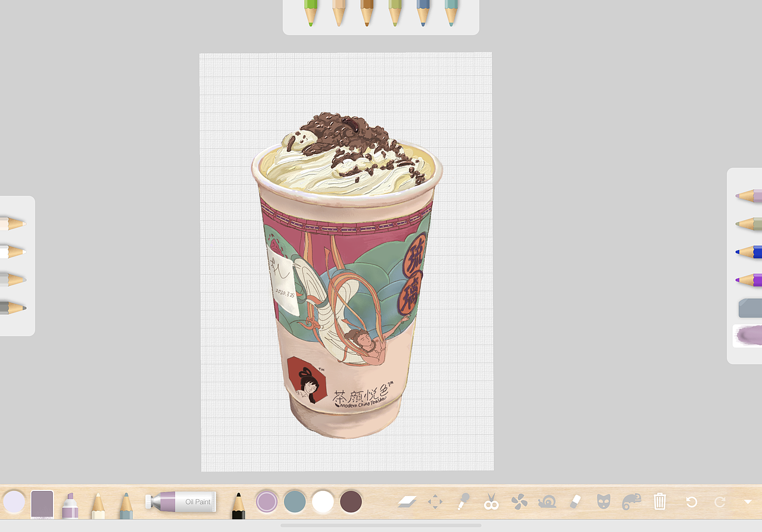
Task: Select the mauve square fill swatch
Action: pyautogui.click(x=42, y=504)
